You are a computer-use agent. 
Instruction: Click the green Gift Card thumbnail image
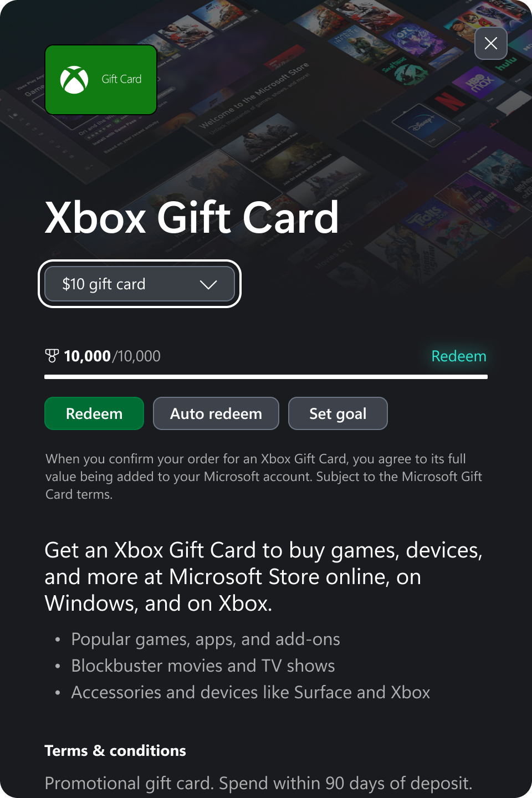pos(101,80)
